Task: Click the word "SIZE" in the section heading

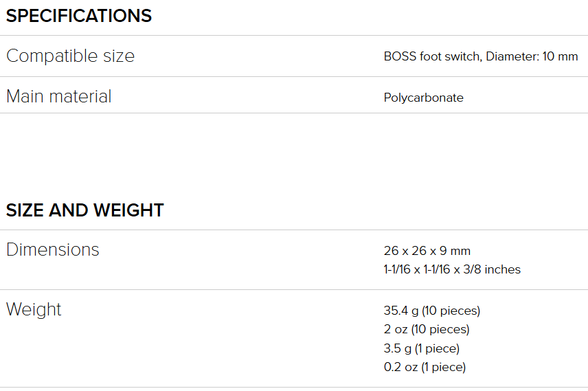Action: (25, 210)
